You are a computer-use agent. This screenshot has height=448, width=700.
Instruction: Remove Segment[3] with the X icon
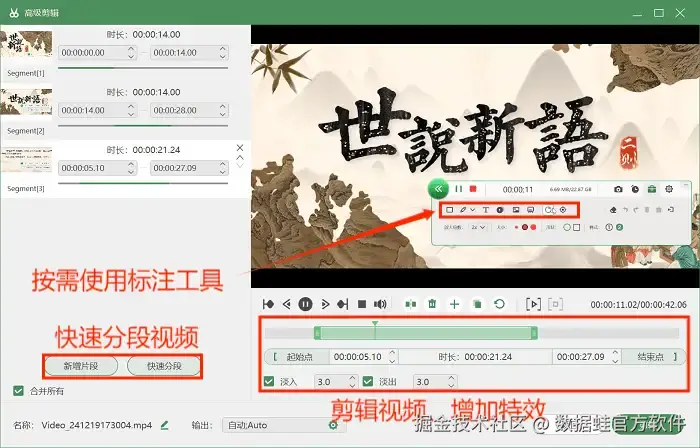[240, 148]
